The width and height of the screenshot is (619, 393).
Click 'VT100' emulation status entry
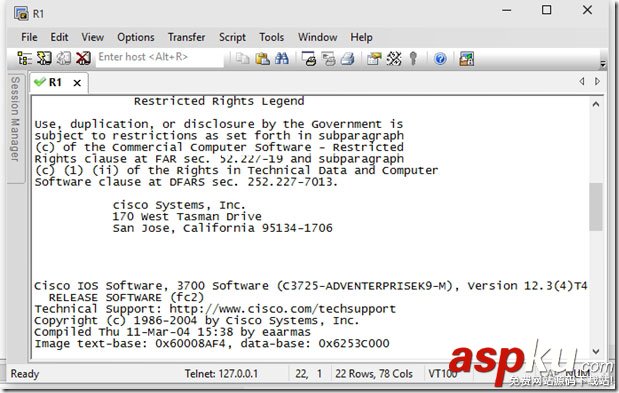443,374
